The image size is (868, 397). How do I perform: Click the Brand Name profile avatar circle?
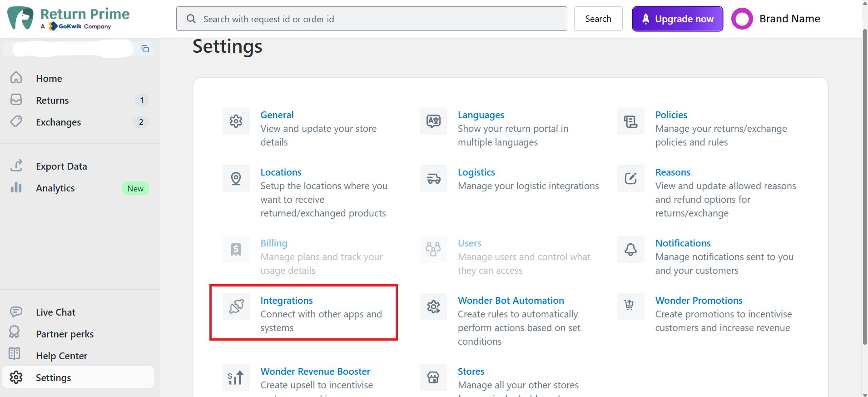tap(742, 19)
